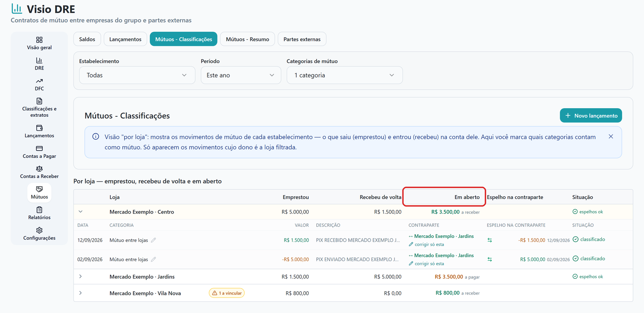
Task: Click Visio DRE chart logo icon
Action: (17, 8)
